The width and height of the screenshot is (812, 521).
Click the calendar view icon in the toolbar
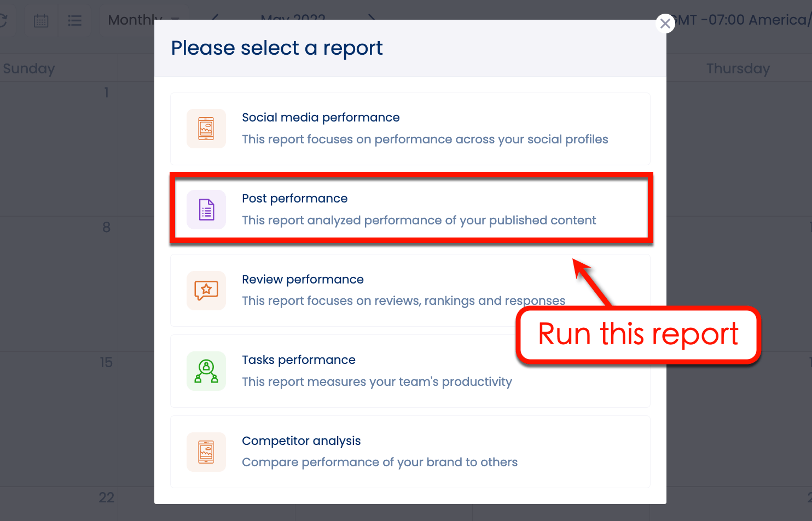tap(41, 20)
